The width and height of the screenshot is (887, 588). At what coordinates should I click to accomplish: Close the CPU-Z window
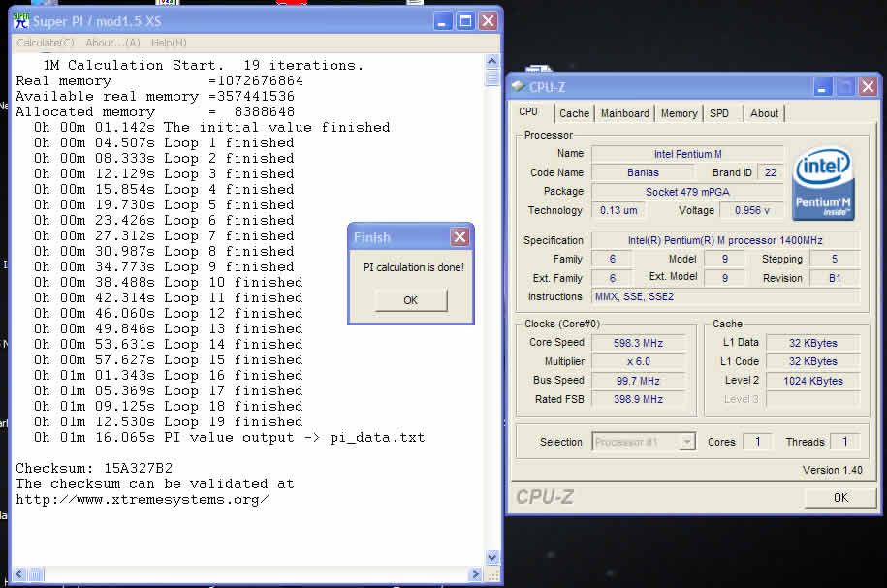coord(869,87)
